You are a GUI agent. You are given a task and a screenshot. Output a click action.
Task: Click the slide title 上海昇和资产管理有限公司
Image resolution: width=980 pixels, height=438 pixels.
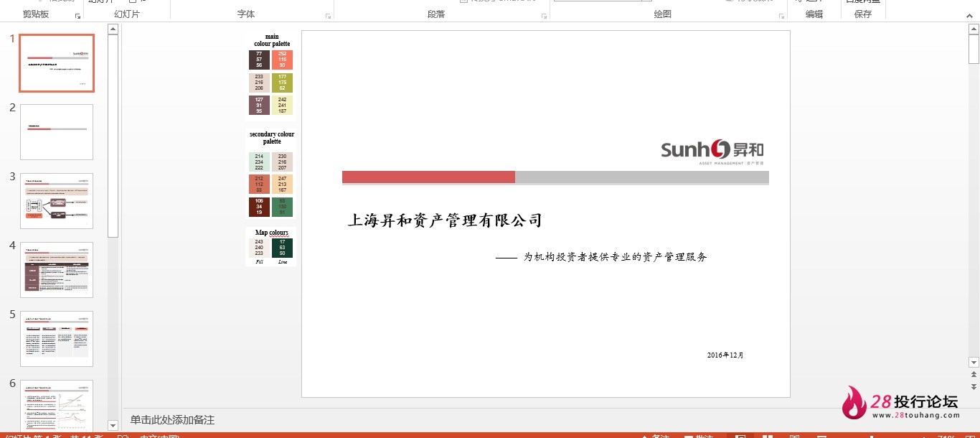tap(445, 220)
